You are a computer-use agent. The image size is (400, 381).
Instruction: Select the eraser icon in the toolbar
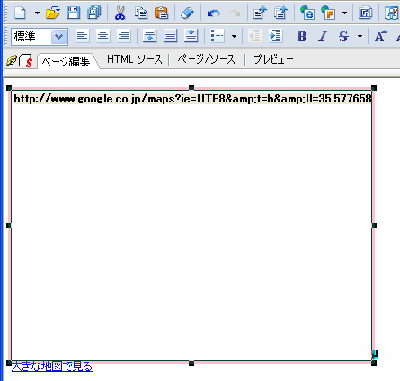click(x=187, y=13)
